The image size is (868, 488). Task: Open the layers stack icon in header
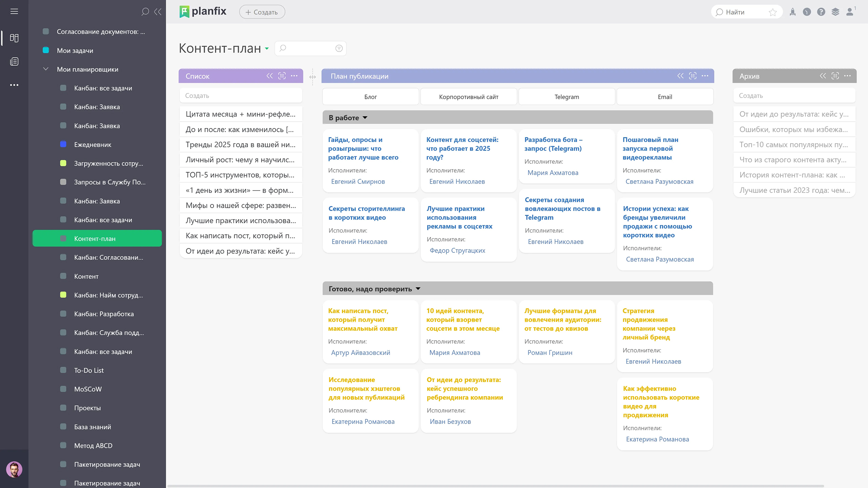[835, 12]
